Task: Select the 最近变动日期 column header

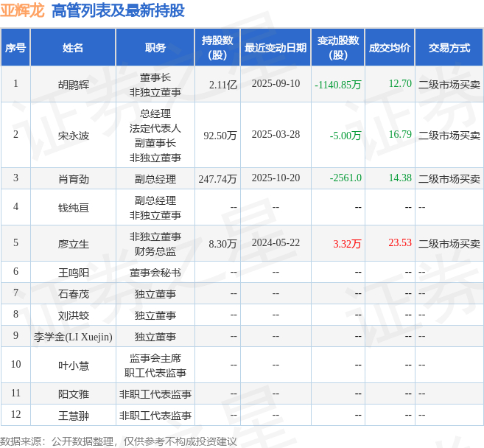Action: (276, 48)
